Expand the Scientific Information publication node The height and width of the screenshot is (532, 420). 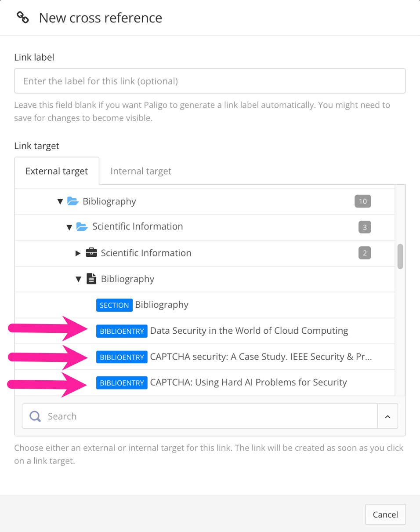(x=78, y=253)
